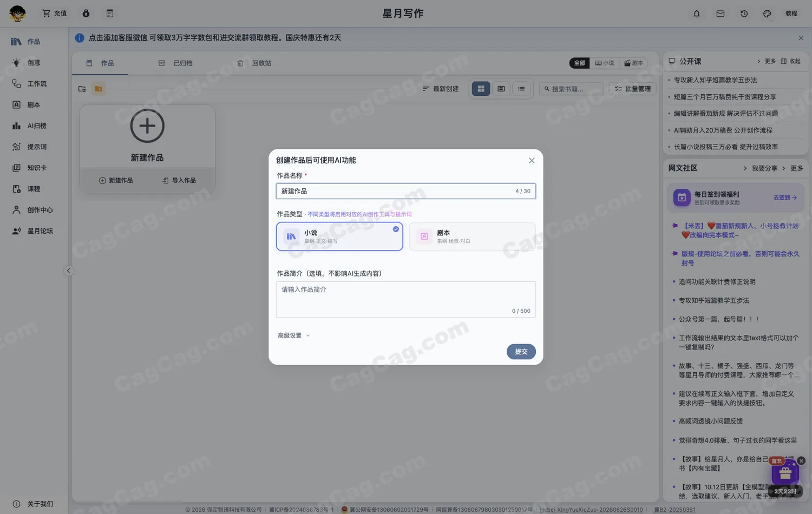Expand 更多 in the 公开课 panel
Viewport: 812px width, 514px height.
767,61
